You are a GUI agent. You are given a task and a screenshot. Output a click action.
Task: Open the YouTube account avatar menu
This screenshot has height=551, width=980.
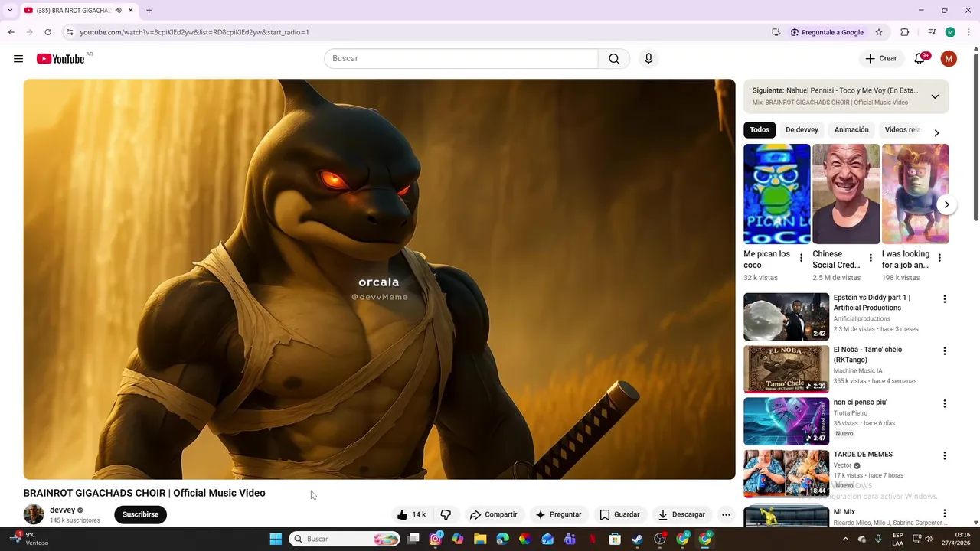click(x=949, y=59)
